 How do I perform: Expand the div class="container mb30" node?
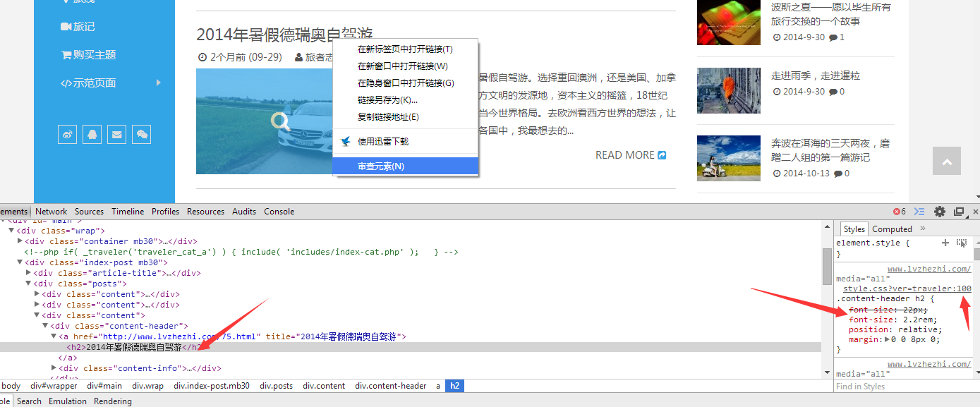(x=20, y=241)
